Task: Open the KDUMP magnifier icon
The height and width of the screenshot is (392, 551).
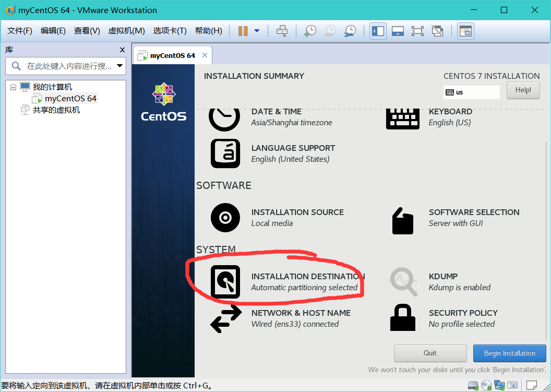Action: pyautogui.click(x=403, y=282)
